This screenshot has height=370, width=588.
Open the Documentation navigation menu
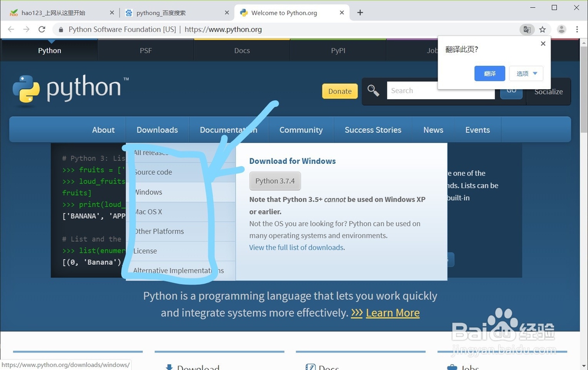228,130
